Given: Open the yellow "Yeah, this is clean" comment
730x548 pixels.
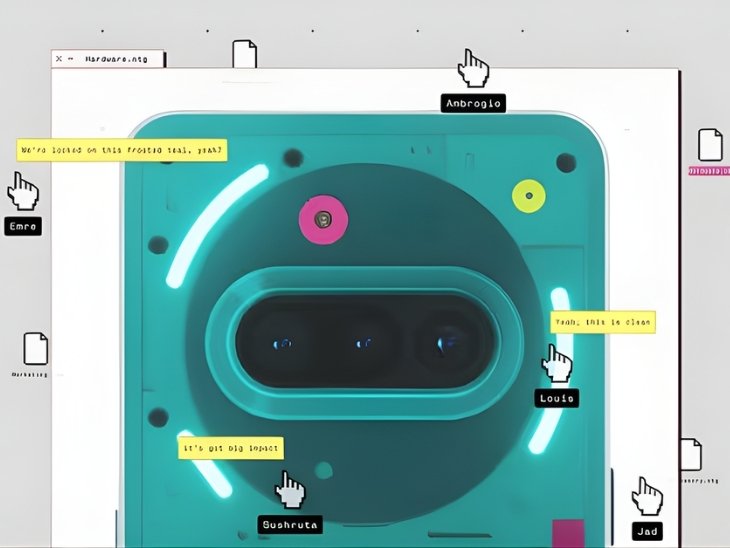Looking at the screenshot, I should pos(603,322).
